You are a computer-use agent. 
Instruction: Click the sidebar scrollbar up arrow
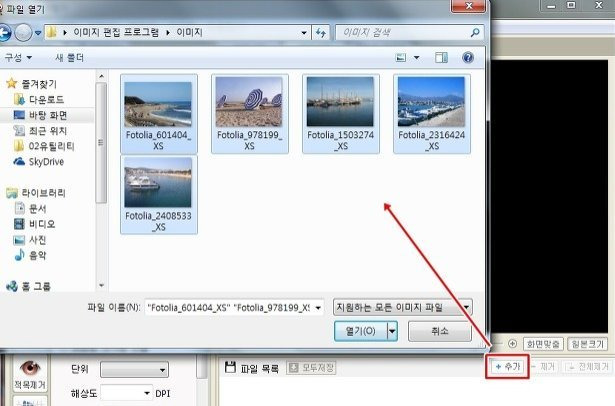[102, 76]
